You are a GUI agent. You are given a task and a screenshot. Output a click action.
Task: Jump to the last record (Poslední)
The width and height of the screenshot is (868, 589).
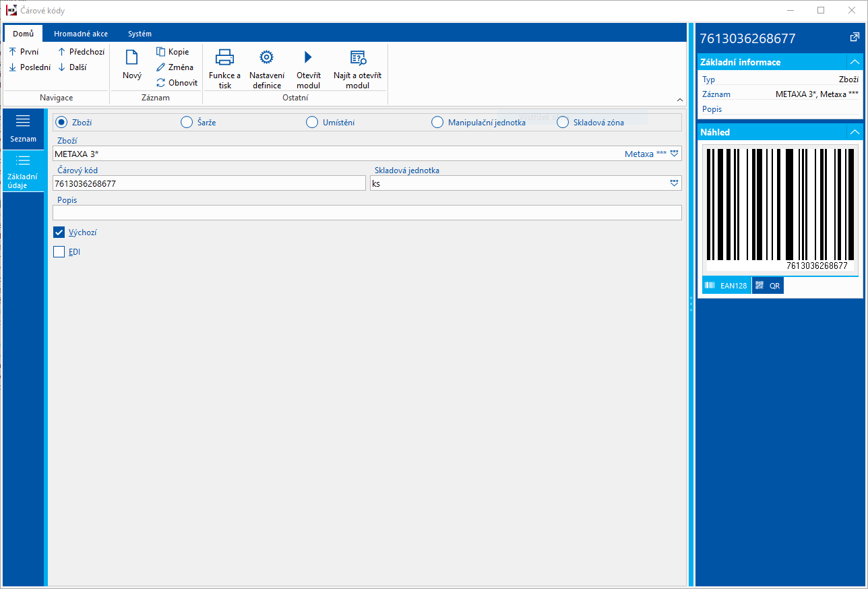click(x=29, y=67)
